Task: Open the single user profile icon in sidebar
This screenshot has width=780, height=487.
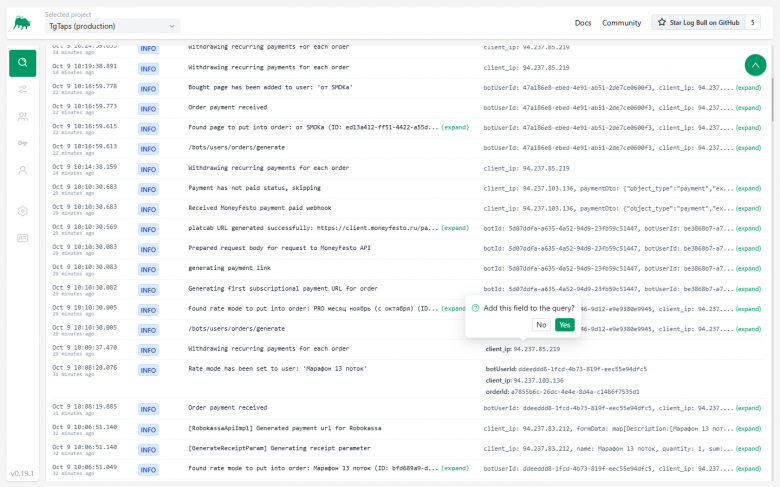Action: coord(22,170)
